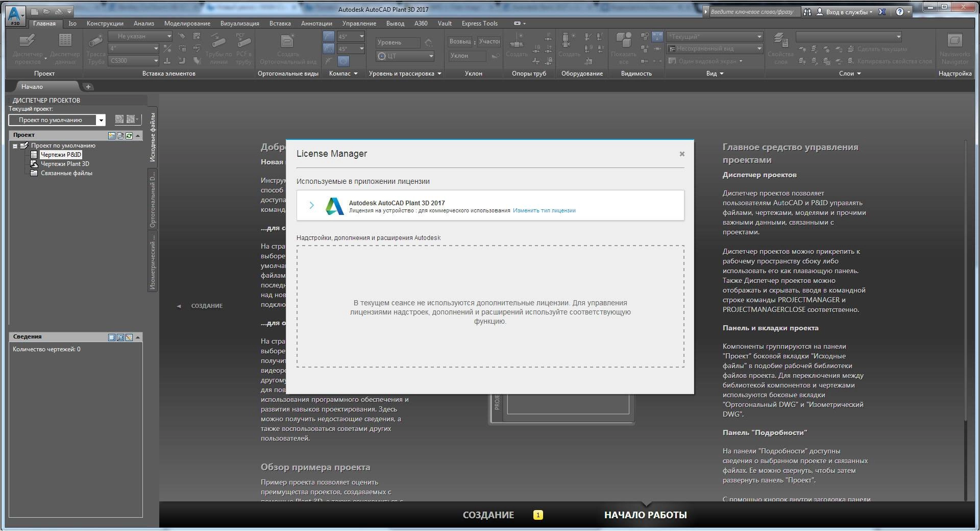Viewport: 980px width, 531px height.
Task: Click НАЧАЛО РАБОТЫ bottom page button
Action: tap(646, 515)
